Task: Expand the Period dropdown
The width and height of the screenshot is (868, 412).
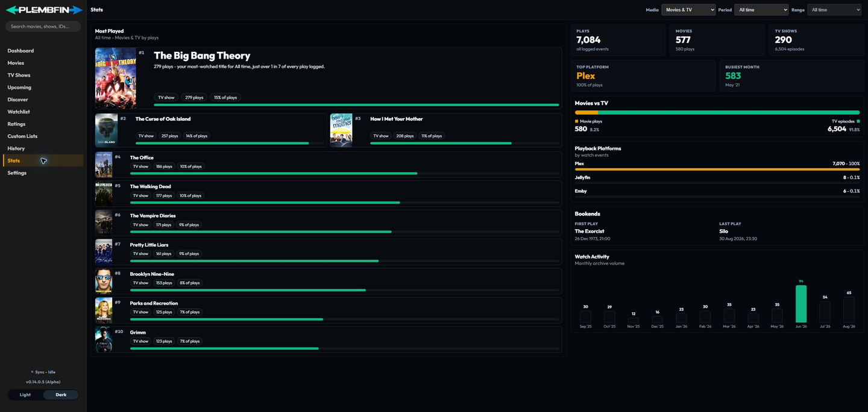Action: [x=761, y=10]
